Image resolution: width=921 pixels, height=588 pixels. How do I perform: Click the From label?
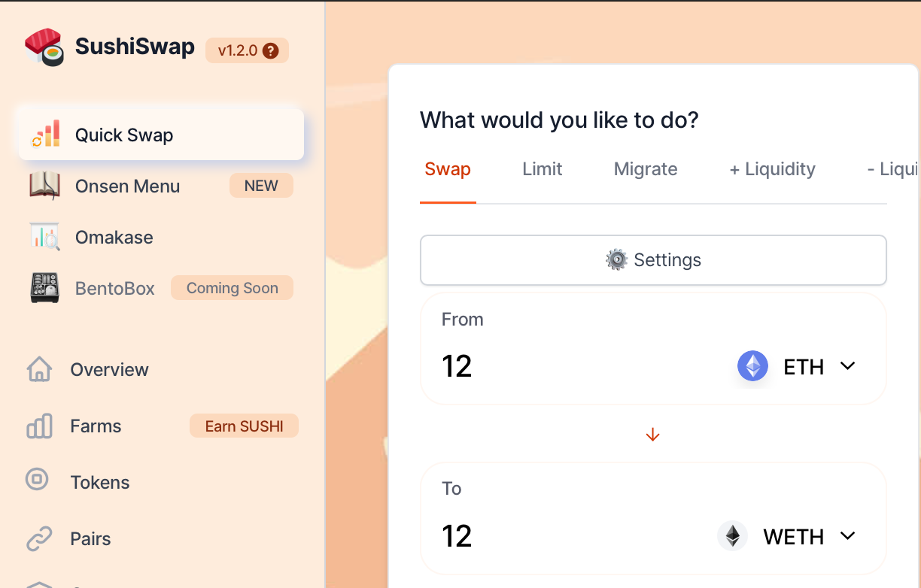point(462,320)
